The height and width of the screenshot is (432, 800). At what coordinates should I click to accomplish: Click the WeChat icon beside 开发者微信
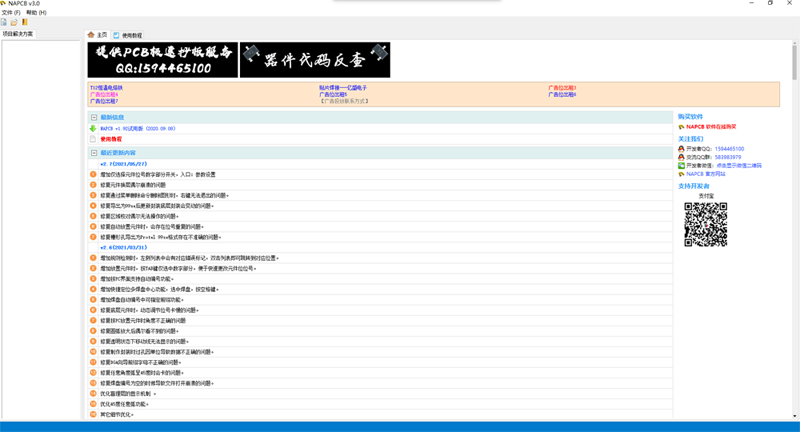[x=681, y=165]
